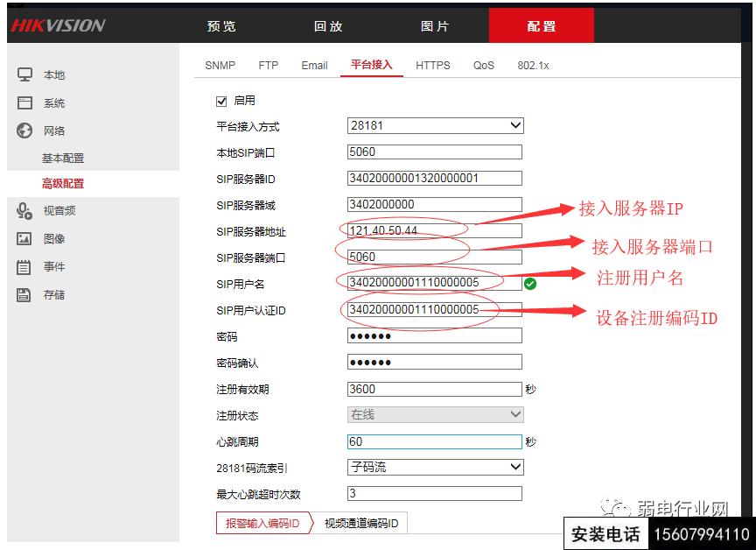Switch to the 回放 top menu
The image size is (756, 550).
(328, 26)
